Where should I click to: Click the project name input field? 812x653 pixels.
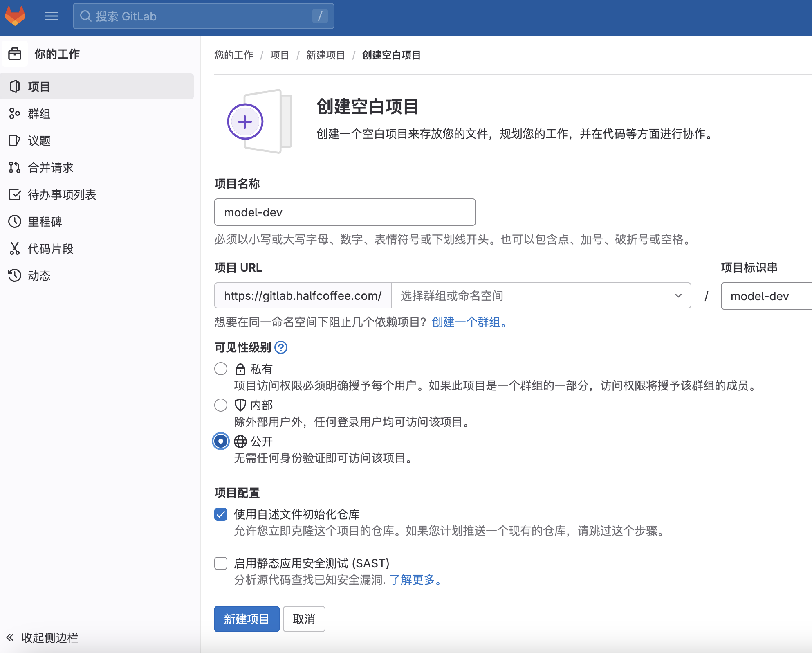(x=345, y=212)
